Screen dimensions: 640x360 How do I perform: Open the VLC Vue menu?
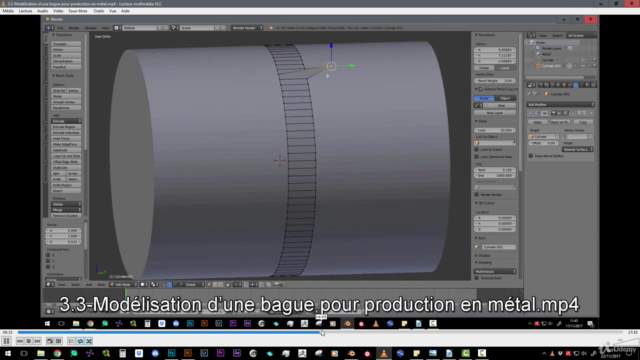[113, 11]
